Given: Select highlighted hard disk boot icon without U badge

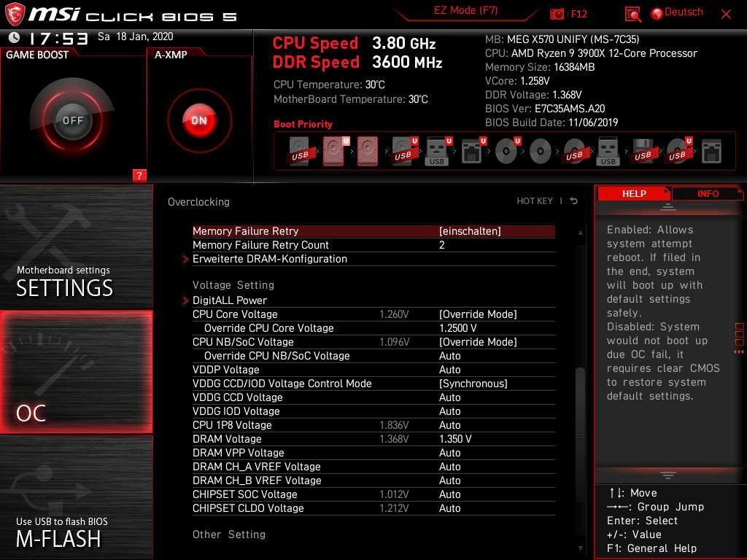Looking at the screenshot, I should 368,152.
